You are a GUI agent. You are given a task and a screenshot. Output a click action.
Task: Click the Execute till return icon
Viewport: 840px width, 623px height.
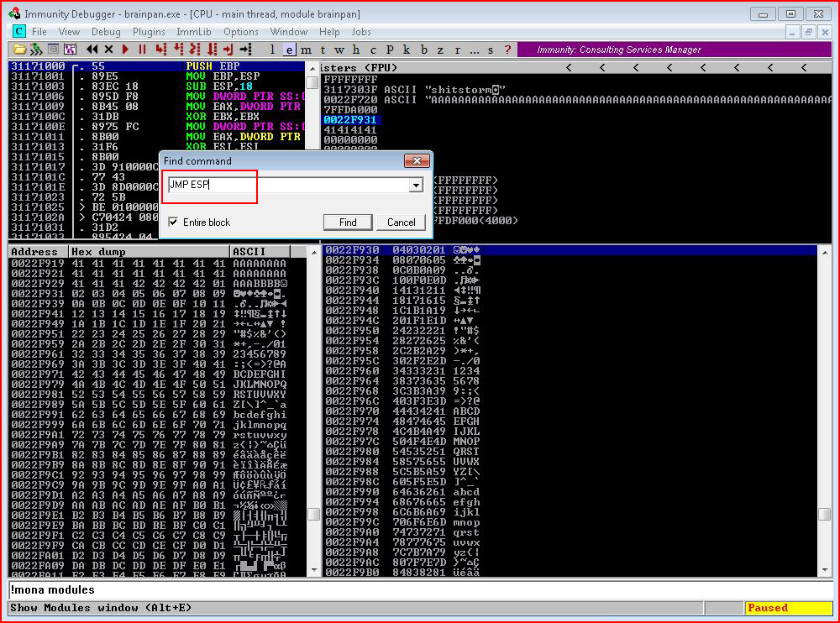228,50
